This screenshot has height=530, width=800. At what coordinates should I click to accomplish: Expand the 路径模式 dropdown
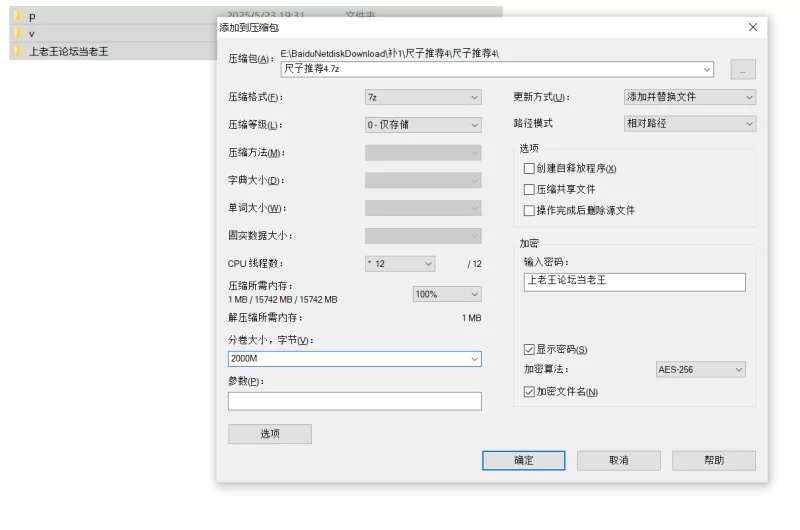pos(690,123)
